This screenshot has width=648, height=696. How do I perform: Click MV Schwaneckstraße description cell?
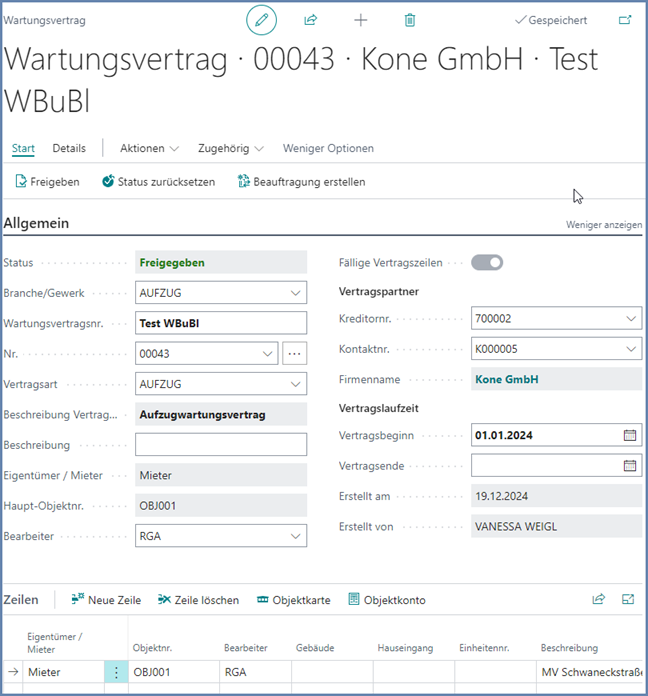coord(589,672)
